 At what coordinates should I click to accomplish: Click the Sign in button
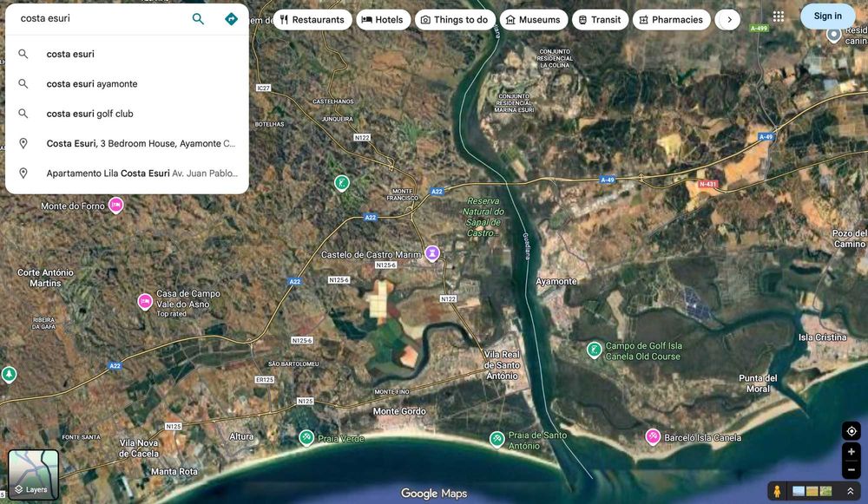(827, 16)
